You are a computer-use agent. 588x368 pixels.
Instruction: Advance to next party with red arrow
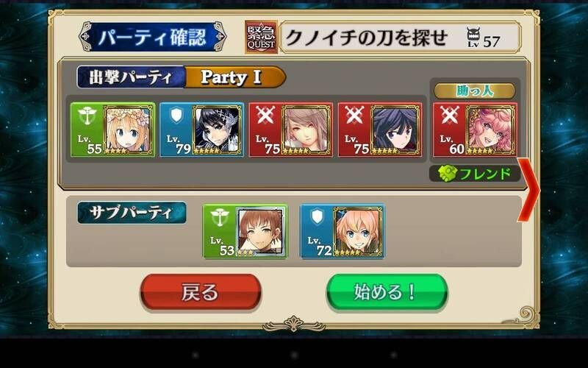point(528,190)
